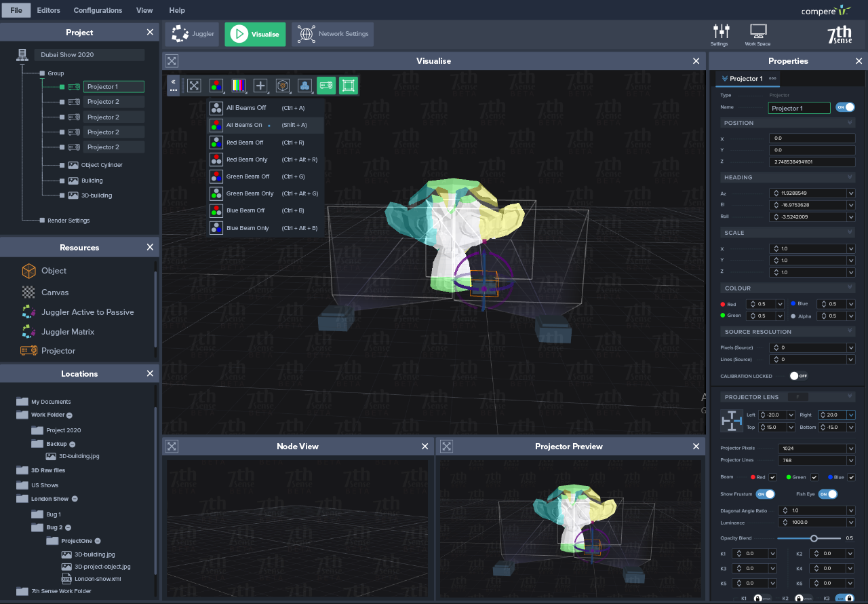Screen dimensions: 868x604
Task: Click the green projector icon in Visualise toolbar
Action: tap(326, 86)
